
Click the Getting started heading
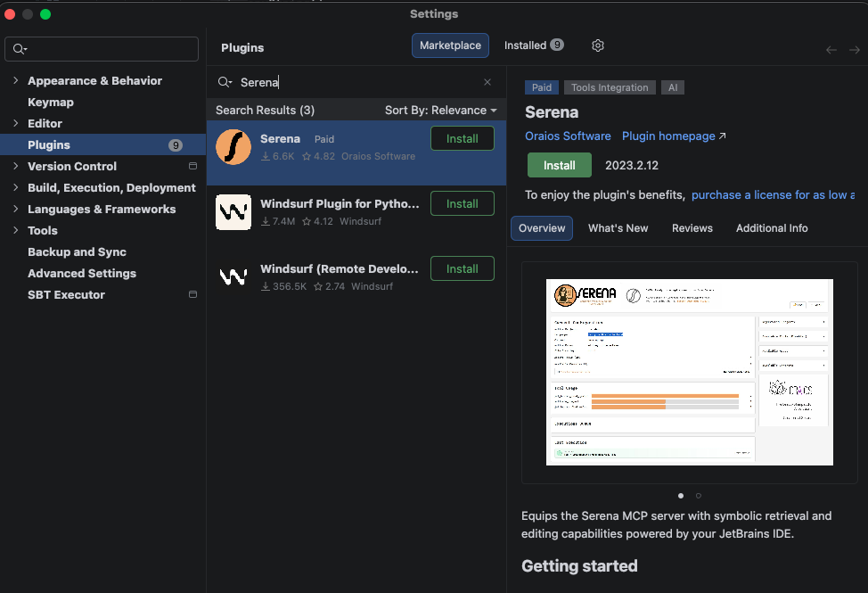[579, 566]
